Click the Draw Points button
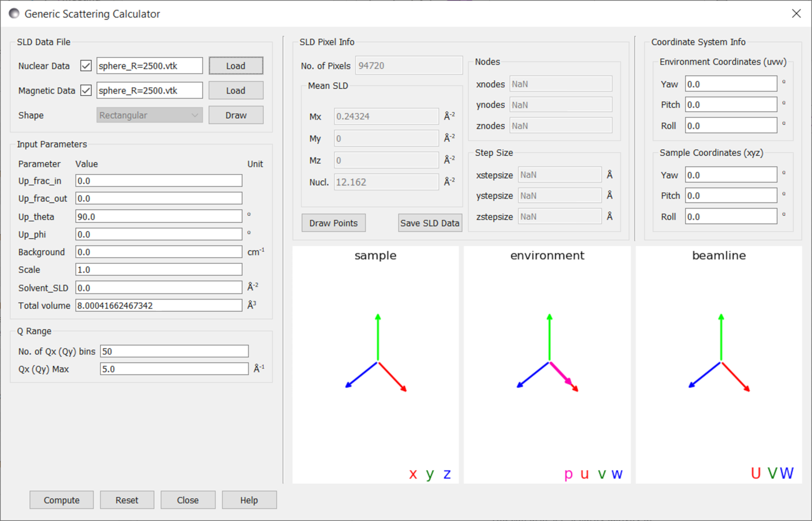812x521 pixels. tap(333, 223)
